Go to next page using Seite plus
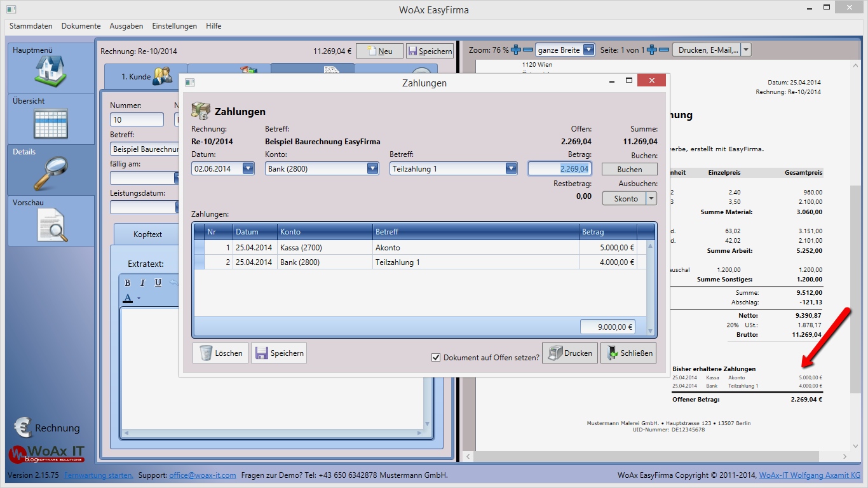Image resolution: width=868 pixels, height=488 pixels. [651, 50]
